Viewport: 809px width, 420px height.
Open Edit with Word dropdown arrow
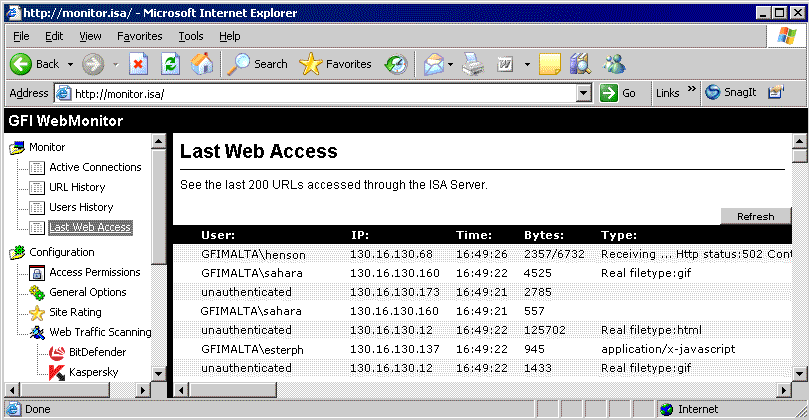click(527, 64)
